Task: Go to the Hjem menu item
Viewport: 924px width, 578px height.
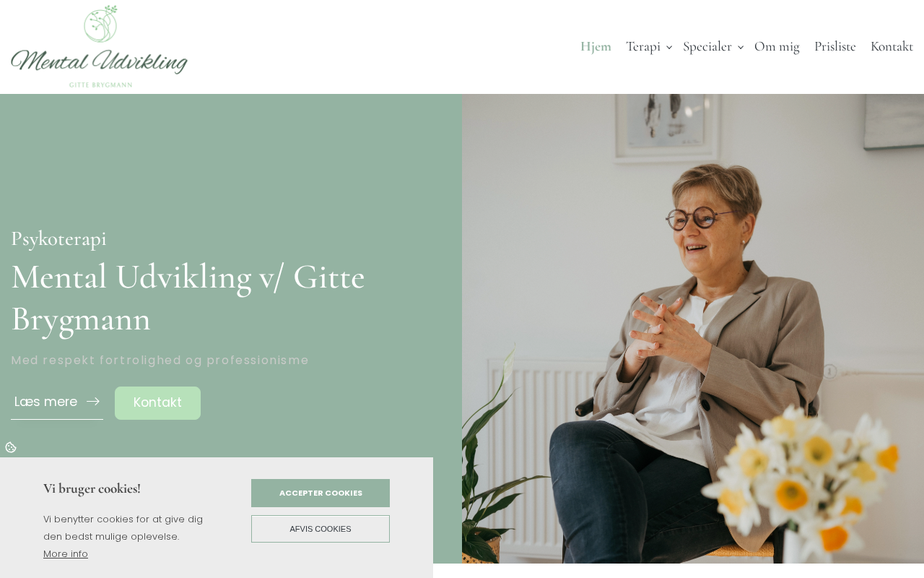Action: (596, 46)
